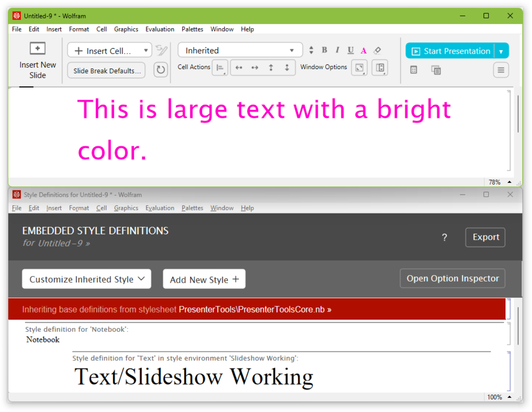Click the eraser clear formatting icon
Image resolution: width=532 pixels, height=412 pixels.
pos(377,51)
